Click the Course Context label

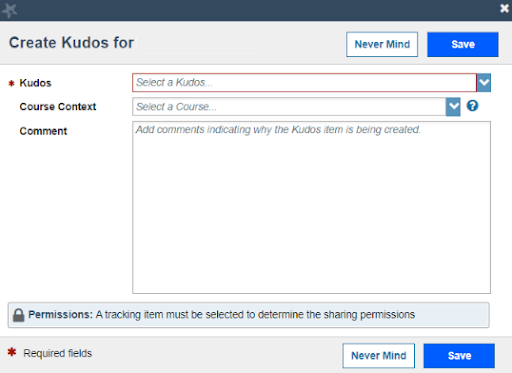coord(58,107)
